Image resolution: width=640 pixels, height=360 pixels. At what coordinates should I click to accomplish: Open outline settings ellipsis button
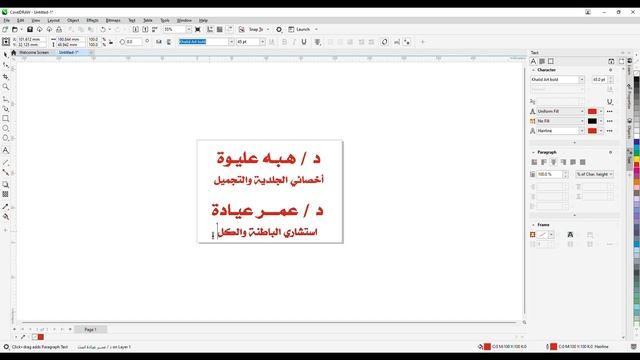609,131
